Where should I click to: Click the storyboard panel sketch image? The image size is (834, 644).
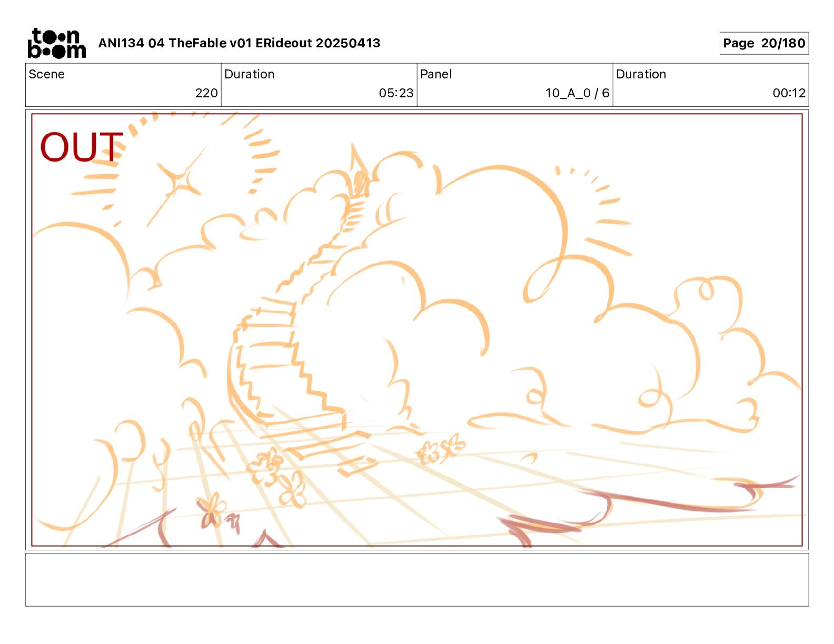click(x=417, y=330)
